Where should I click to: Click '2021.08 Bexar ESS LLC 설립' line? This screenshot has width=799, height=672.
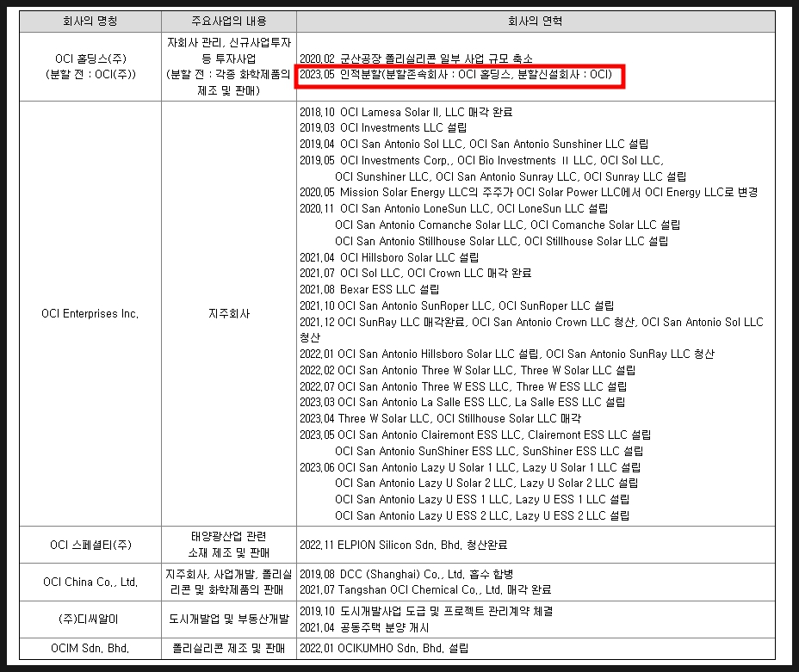coord(369,290)
